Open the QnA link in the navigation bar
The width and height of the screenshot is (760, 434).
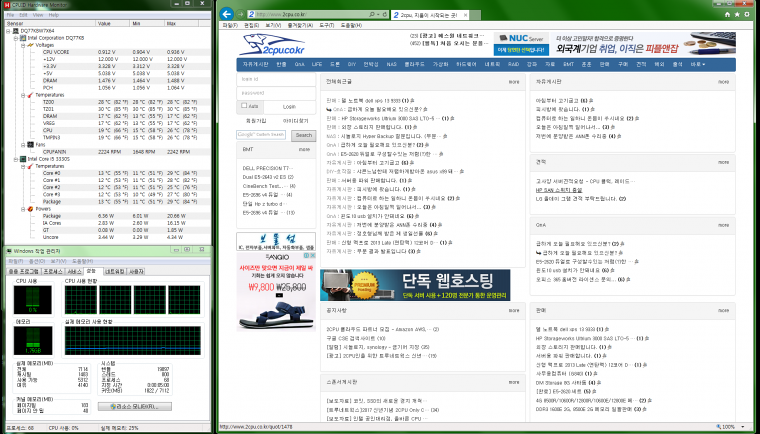coord(300,64)
